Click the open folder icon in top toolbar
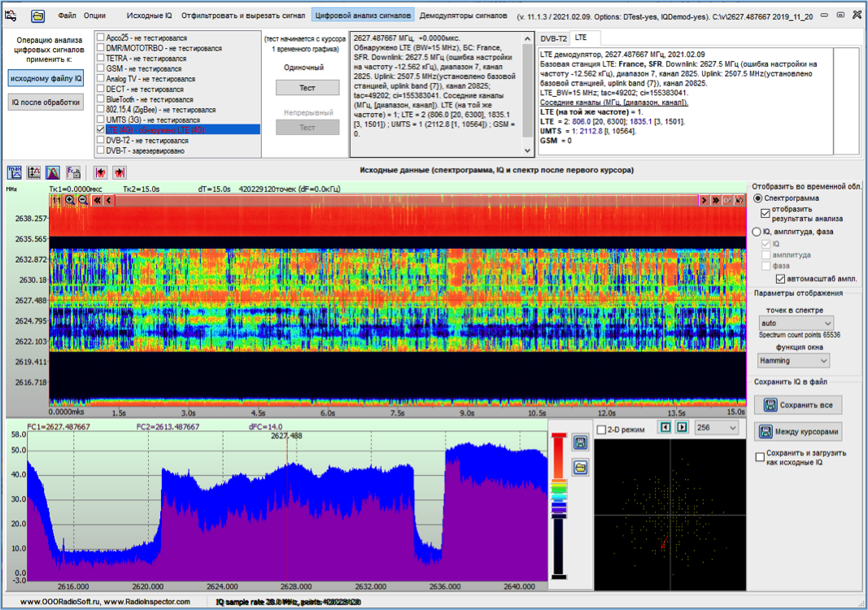Viewport: 868px width, 610px height. [x=38, y=15]
